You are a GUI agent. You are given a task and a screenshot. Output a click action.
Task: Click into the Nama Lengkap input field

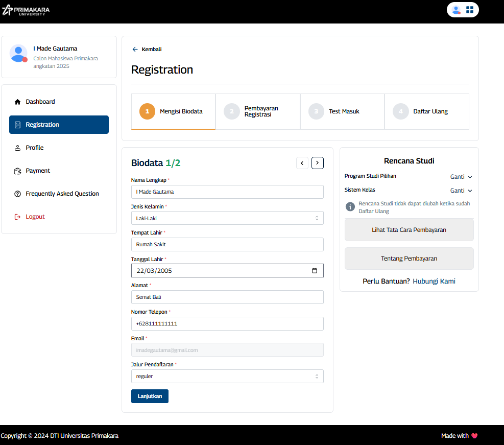[227, 192]
